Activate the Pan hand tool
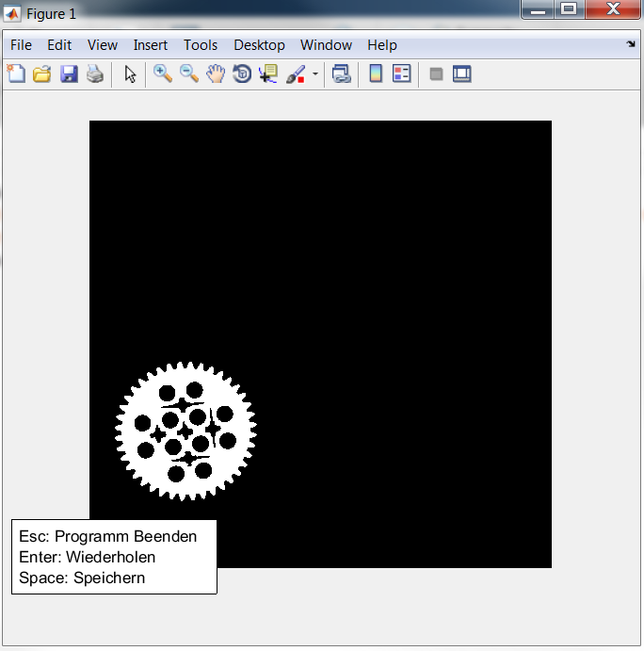 point(216,73)
